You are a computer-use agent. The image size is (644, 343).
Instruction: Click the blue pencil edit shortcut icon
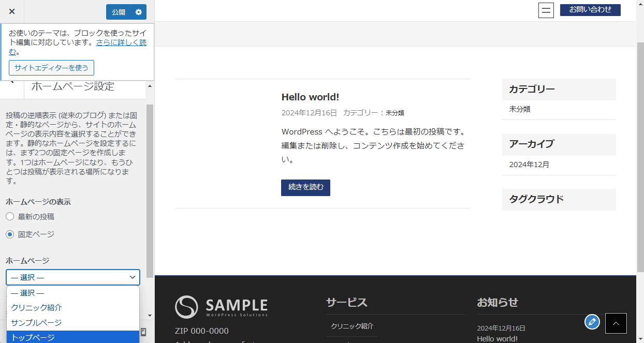point(592,322)
